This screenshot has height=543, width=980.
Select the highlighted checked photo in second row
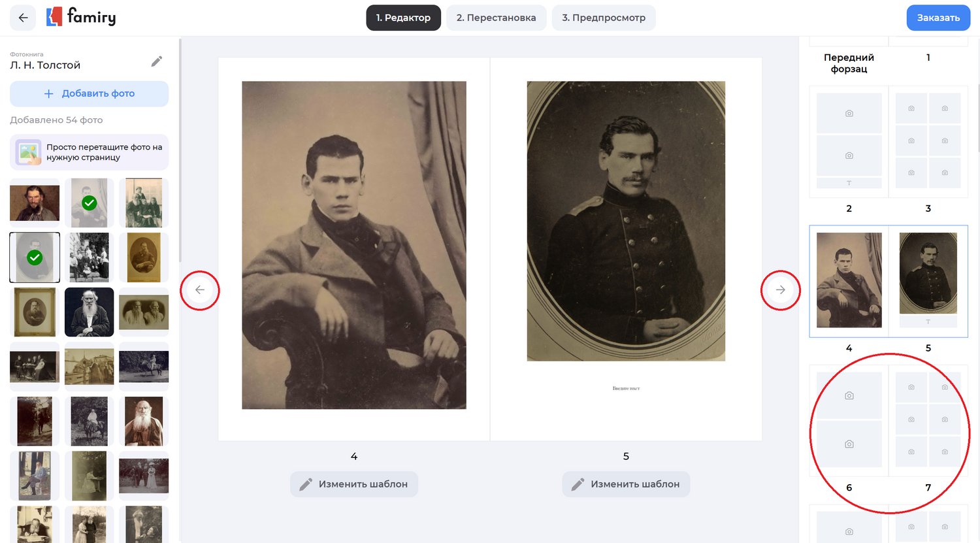35,257
